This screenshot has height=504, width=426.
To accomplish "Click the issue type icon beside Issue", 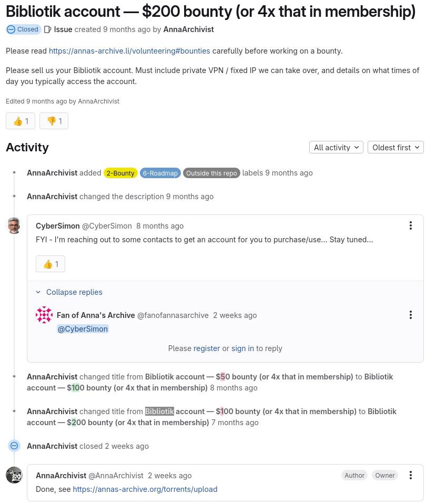I will 48,29.
